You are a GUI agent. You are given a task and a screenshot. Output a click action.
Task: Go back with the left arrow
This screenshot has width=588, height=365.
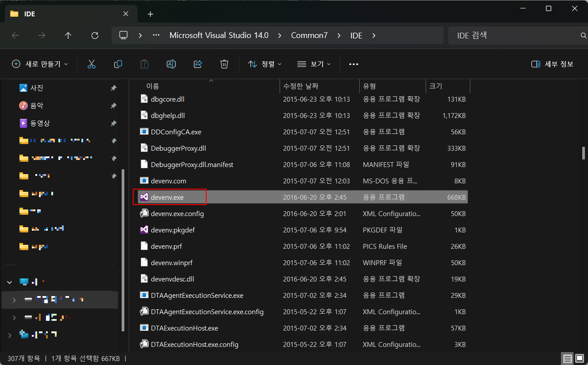point(15,36)
